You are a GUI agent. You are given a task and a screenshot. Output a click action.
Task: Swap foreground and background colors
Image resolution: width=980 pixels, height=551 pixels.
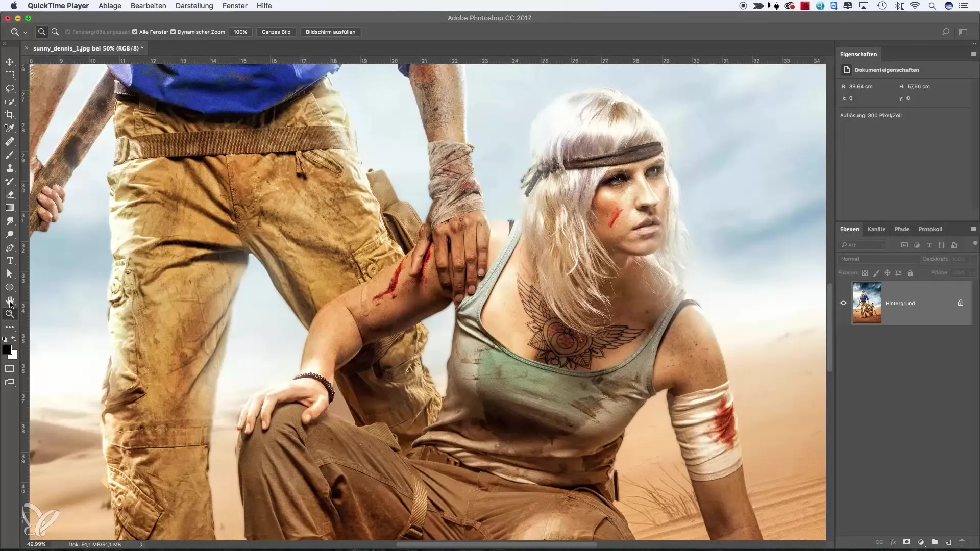[x=14, y=339]
